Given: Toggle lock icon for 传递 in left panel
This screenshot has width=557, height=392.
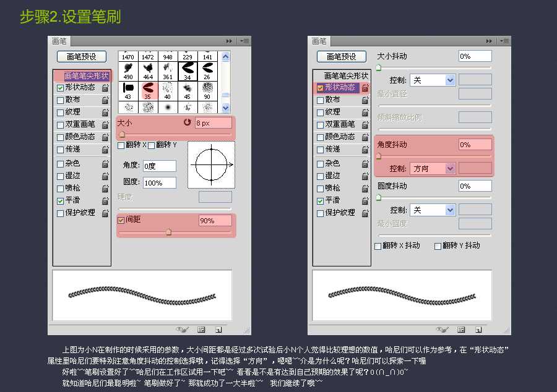Looking at the screenshot, I should [105, 150].
